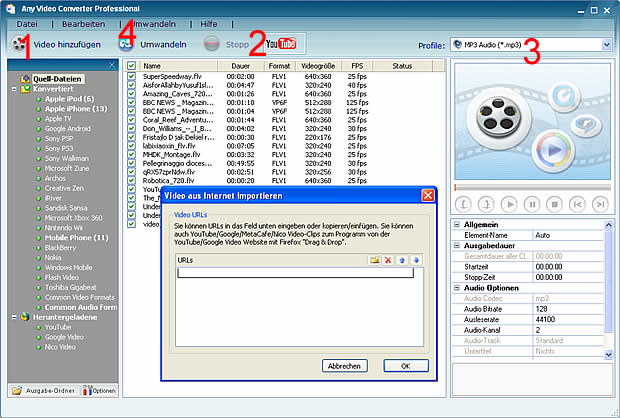Click the Ausleserate value 44100
Screen dimensions: 620x418
coord(568,320)
